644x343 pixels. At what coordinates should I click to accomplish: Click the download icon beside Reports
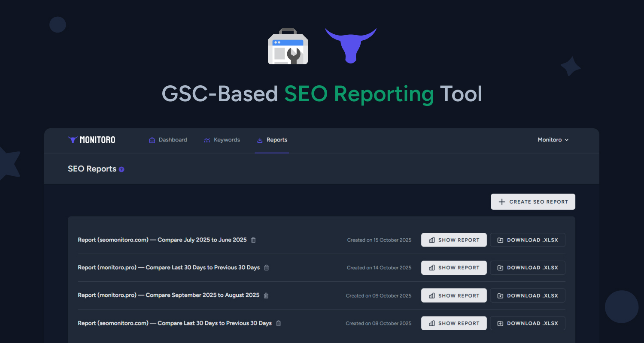point(259,140)
